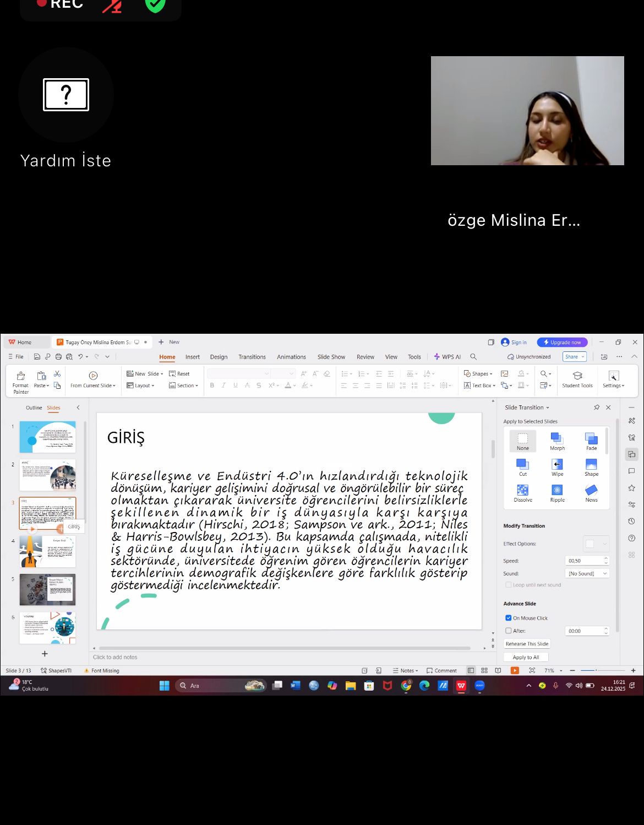This screenshot has height=825, width=644.
Task: Uncheck the On Mouse Click checkbox
Action: point(509,618)
